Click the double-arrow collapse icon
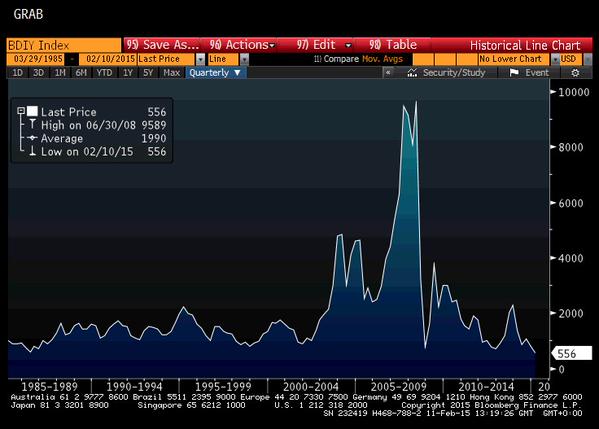This screenshot has width=599, height=429. 388,72
